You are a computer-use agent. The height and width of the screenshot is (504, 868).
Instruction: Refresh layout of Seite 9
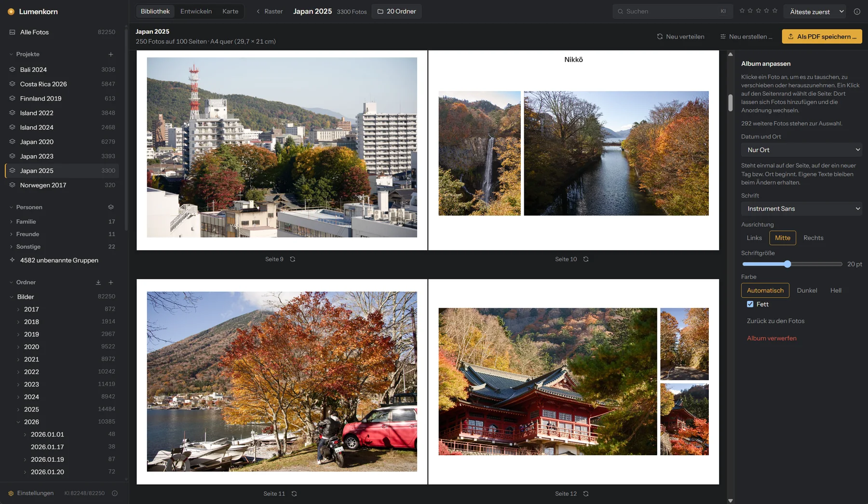click(x=293, y=259)
